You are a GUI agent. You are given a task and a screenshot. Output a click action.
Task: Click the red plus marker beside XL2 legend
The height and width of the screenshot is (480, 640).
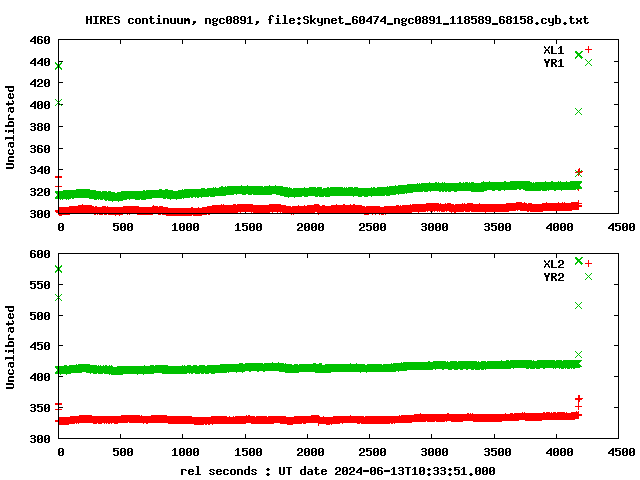tap(588, 264)
